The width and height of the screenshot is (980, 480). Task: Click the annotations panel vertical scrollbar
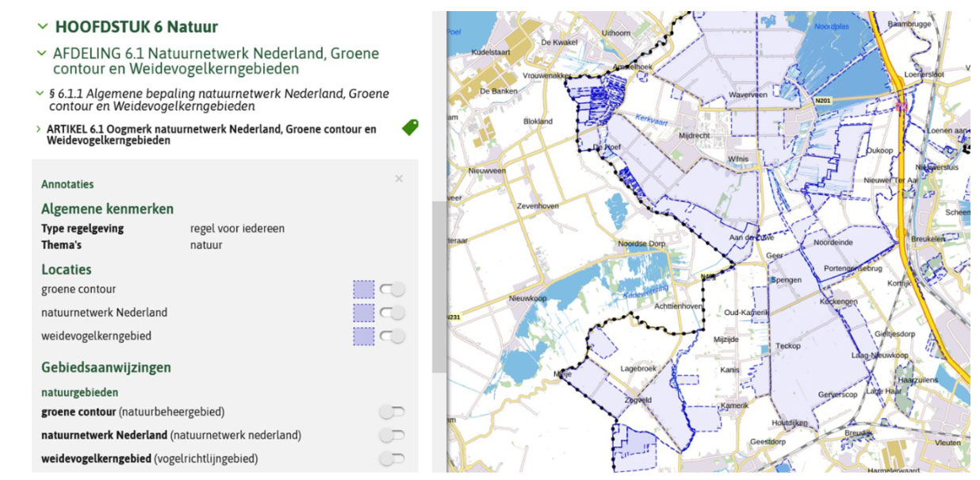(438, 286)
